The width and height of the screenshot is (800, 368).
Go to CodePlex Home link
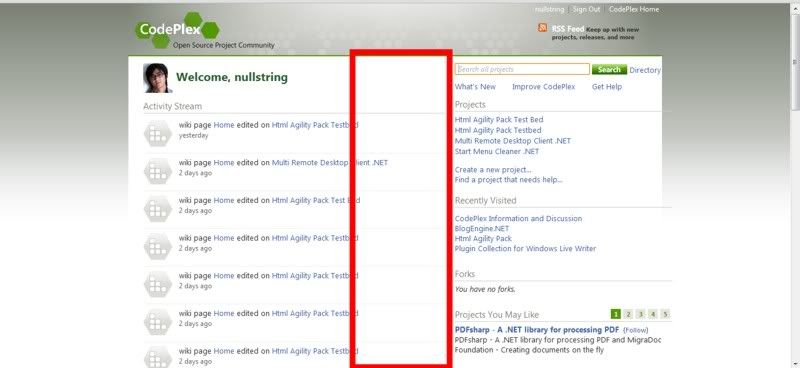pyautogui.click(x=634, y=9)
